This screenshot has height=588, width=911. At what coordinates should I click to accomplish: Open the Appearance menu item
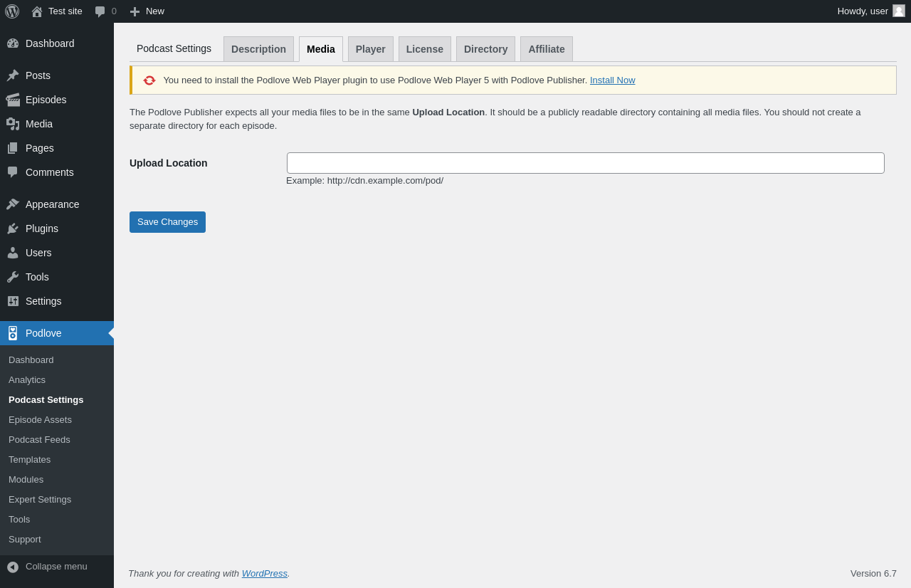pyautogui.click(x=57, y=204)
